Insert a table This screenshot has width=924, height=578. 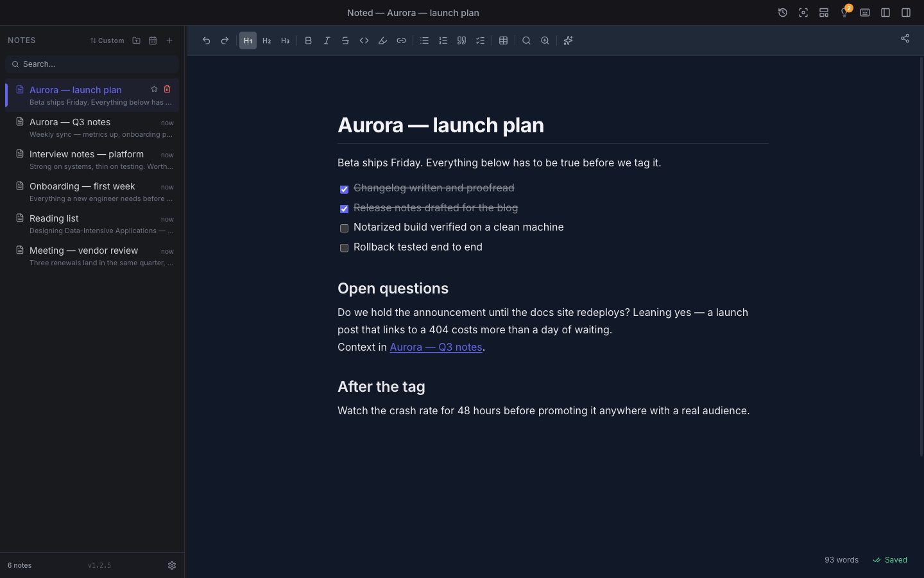503,40
